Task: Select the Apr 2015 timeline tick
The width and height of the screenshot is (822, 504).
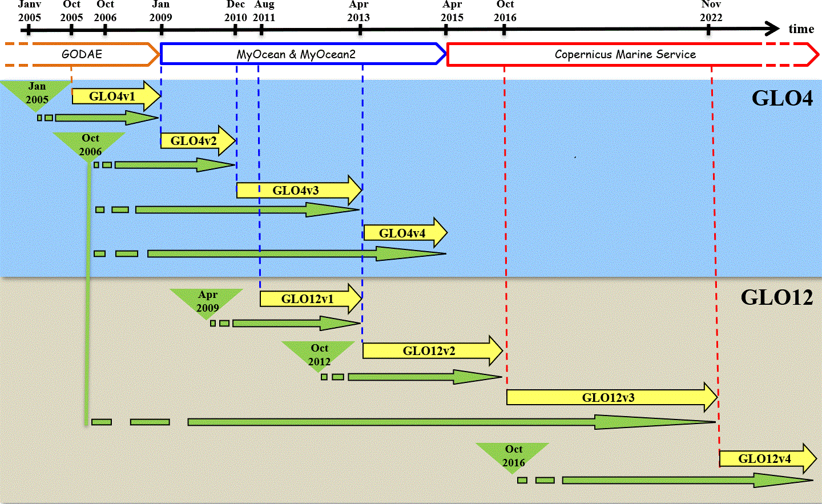Action: tap(445, 29)
